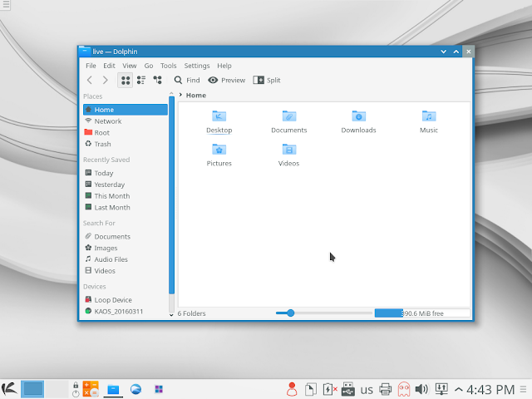Open the Help menu
Viewport: 532px width, 399px height.
pos(224,66)
